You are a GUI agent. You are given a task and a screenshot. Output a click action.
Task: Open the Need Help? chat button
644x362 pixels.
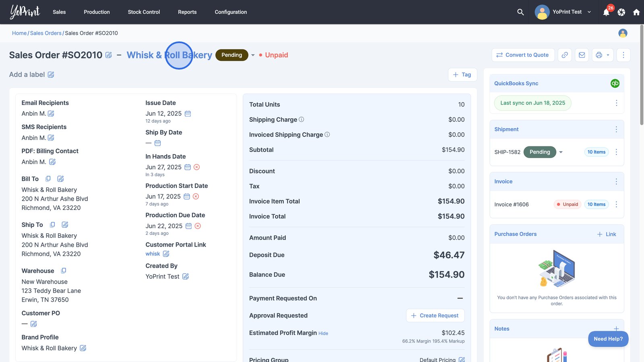click(x=608, y=339)
